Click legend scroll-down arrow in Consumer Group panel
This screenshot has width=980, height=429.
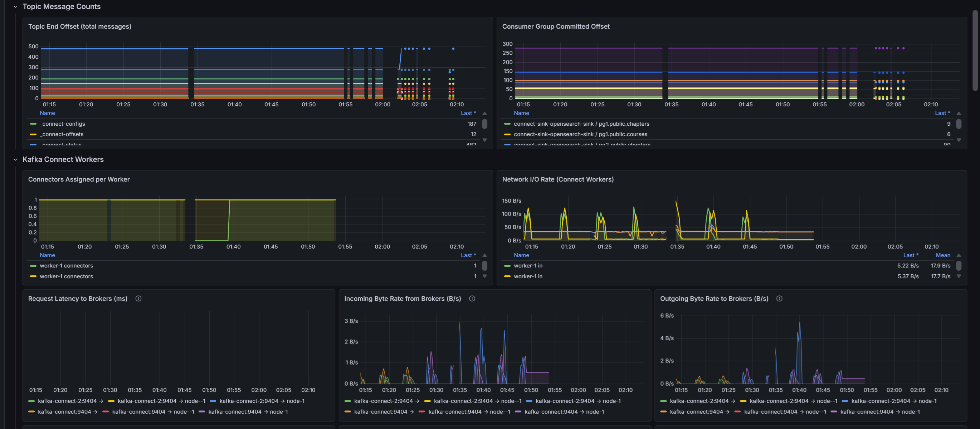(959, 140)
